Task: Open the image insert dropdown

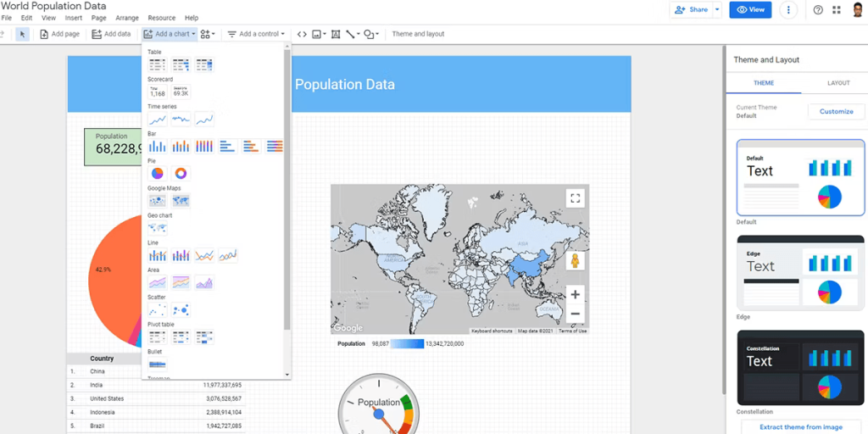Action: point(319,34)
